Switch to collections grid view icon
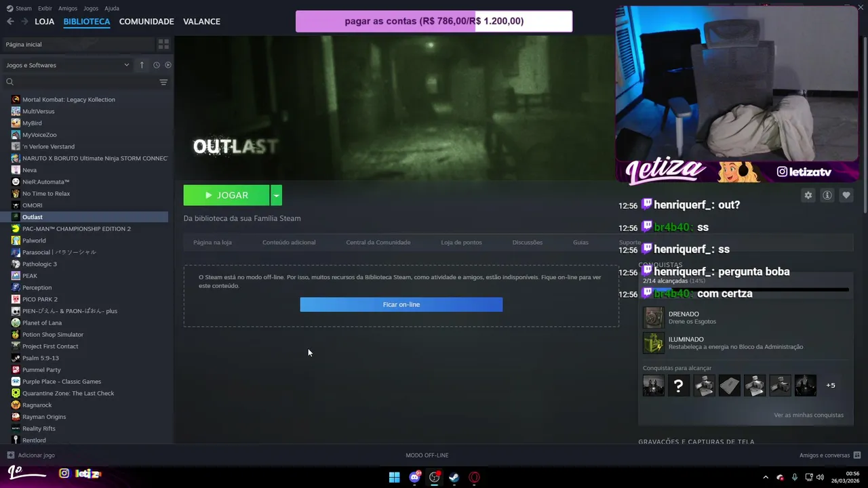This screenshot has width=868, height=488. pyautogui.click(x=163, y=44)
